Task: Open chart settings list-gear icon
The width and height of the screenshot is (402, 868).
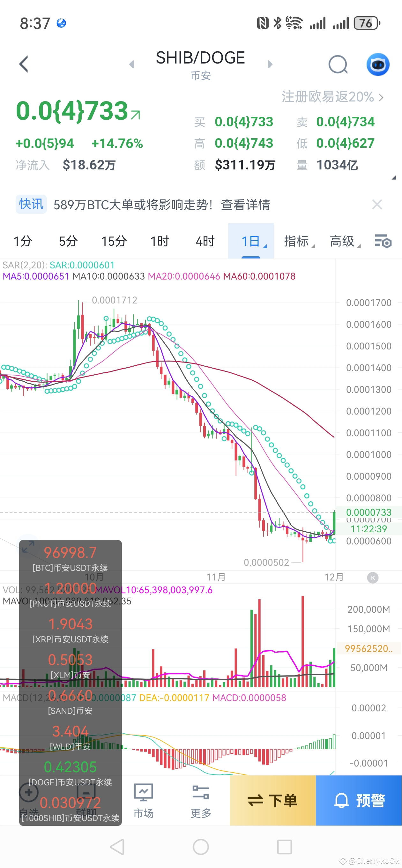Action: 383,241
